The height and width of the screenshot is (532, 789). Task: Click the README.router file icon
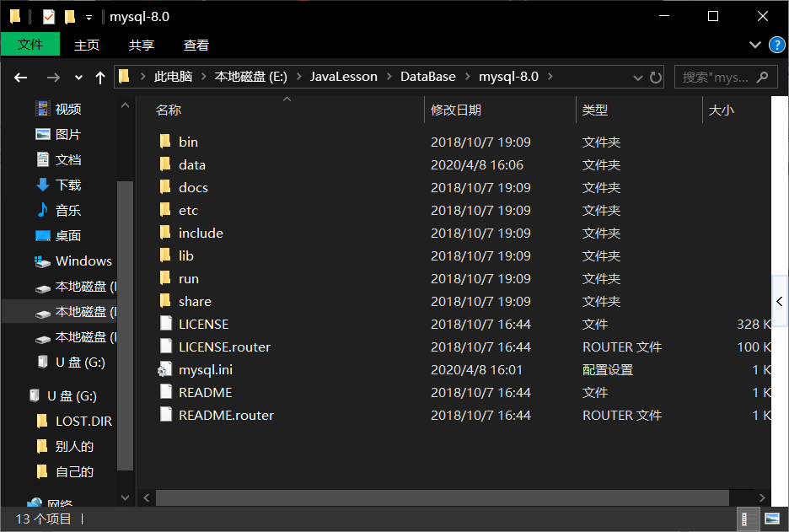(165, 414)
